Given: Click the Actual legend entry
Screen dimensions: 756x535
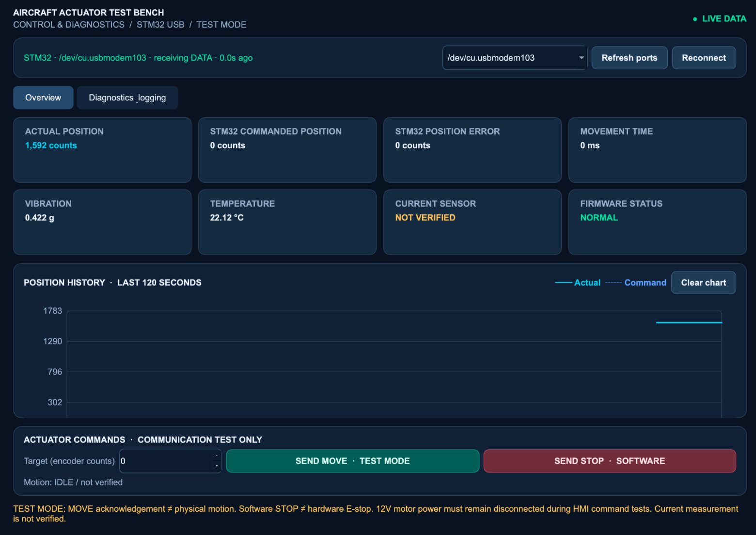Looking at the screenshot, I should tap(578, 283).
